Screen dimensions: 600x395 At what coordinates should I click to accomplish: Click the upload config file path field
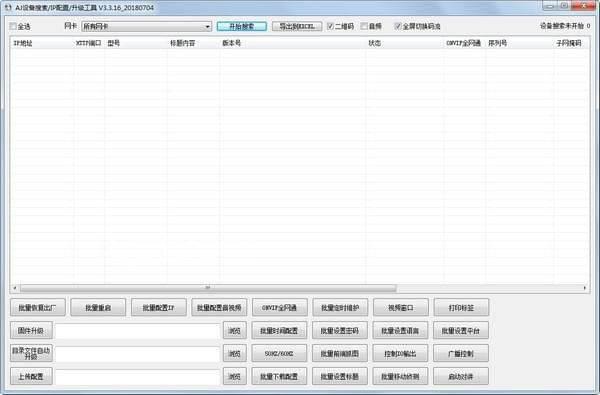click(x=137, y=377)
